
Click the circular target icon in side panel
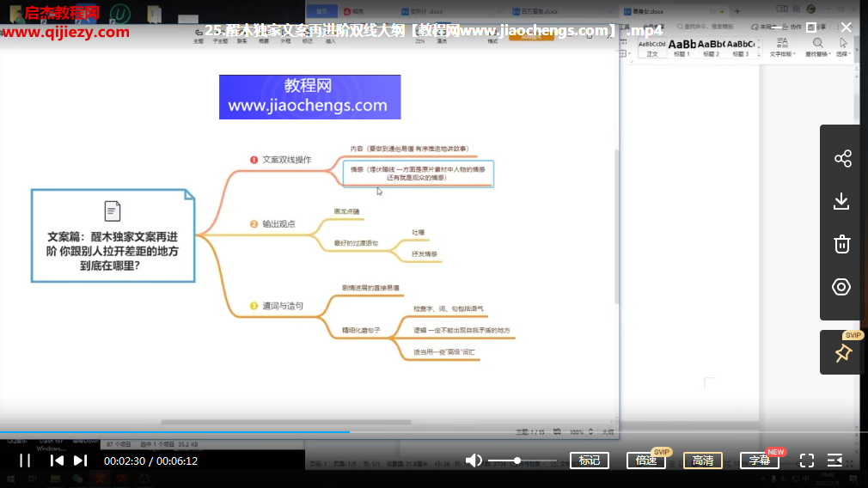pyautogui.click(x=841, y=287)
